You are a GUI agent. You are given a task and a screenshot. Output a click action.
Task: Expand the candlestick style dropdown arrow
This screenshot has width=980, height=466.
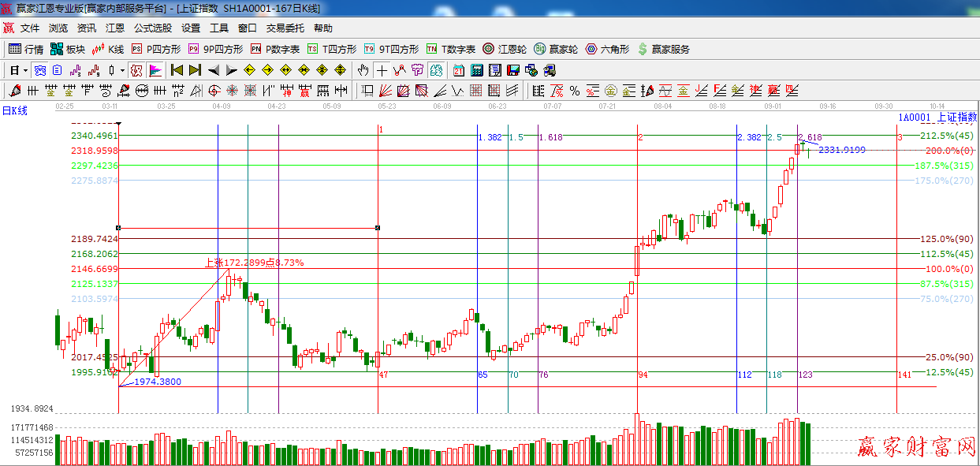122,70
